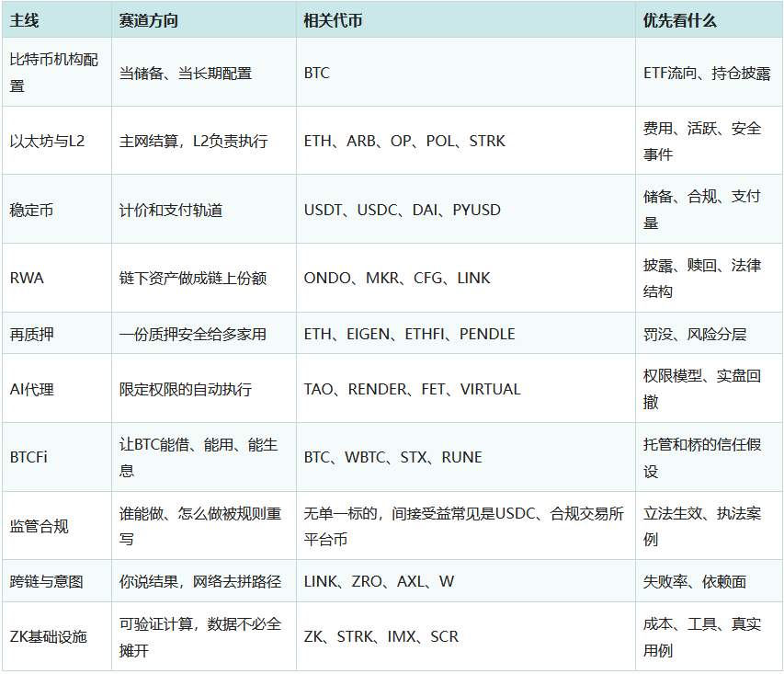The height and width of the screenshot is (674, 784).
Task: Select the 储备、合规、支付量 cell
Action: [709, 209]
